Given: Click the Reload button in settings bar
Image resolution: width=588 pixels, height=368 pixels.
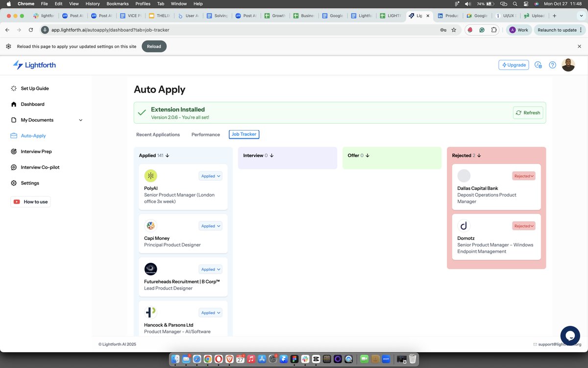Looking at the screenshot, I should (x=154, y=47).
